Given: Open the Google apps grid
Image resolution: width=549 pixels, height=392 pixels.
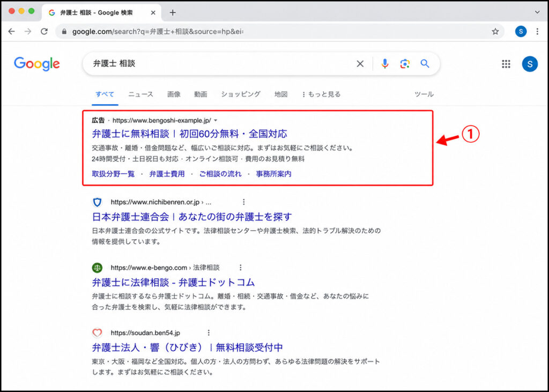Looking at the screenshot, I should pyautogui.click(x=506, y=64).
